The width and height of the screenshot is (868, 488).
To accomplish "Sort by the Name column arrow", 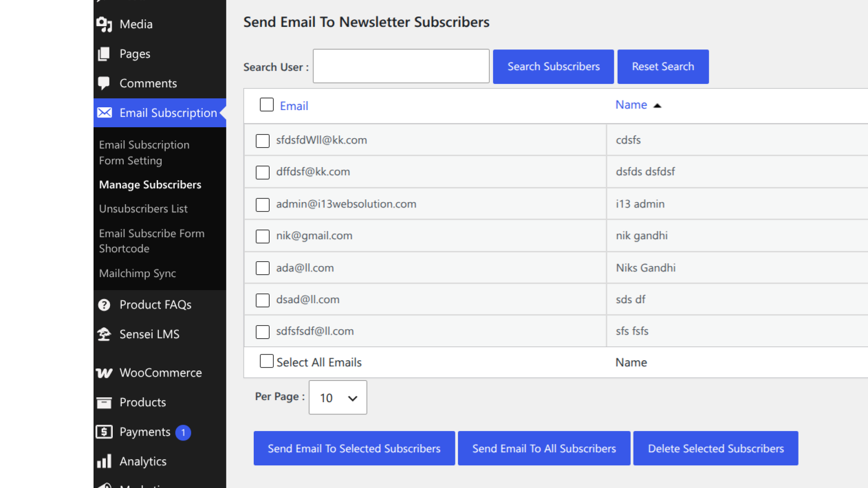I will [x=657, y=105].
